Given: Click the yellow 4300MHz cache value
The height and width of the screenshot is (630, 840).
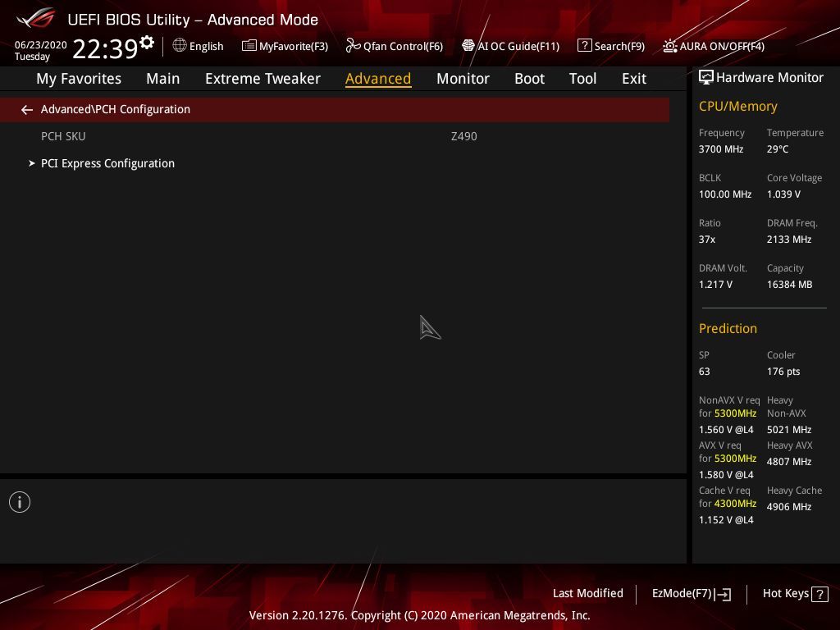Looking at the screenshot, I should click(735, 504).
